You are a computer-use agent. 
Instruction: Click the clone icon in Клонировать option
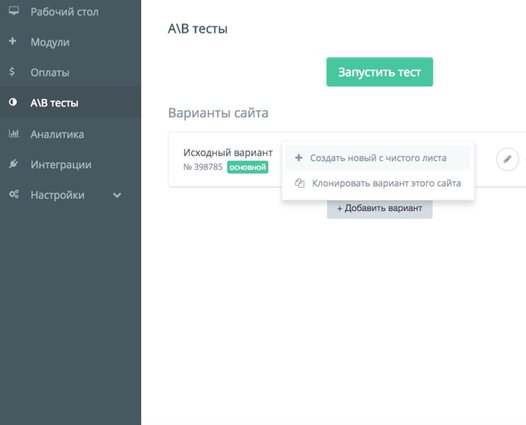coord(300,183)
